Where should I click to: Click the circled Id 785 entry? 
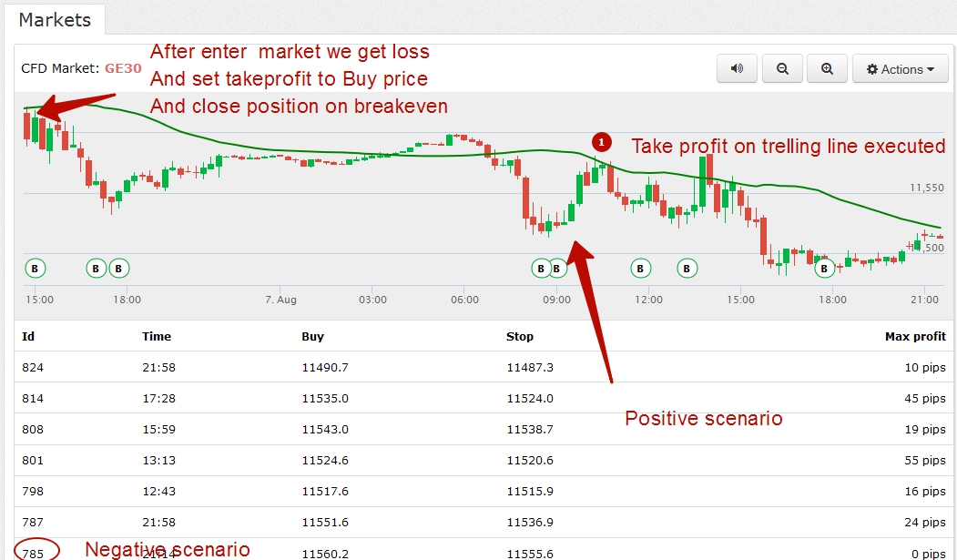33,551
